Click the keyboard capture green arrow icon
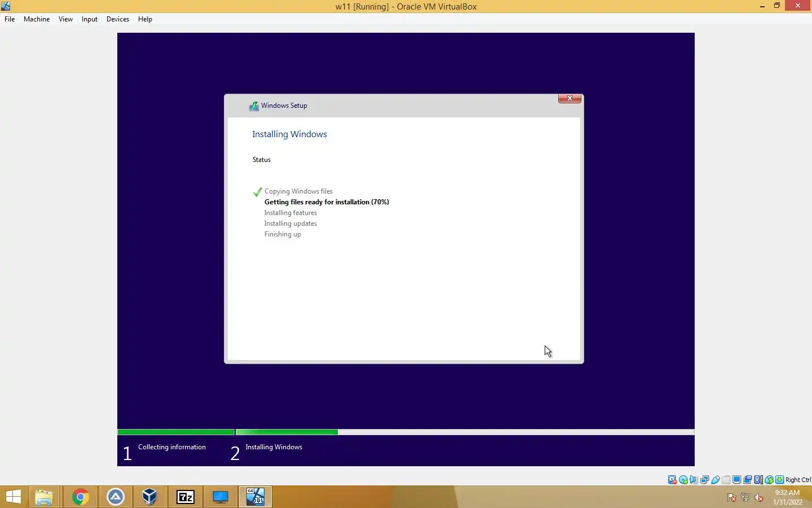The image size is (812, 508). click(x=780, y=480)
